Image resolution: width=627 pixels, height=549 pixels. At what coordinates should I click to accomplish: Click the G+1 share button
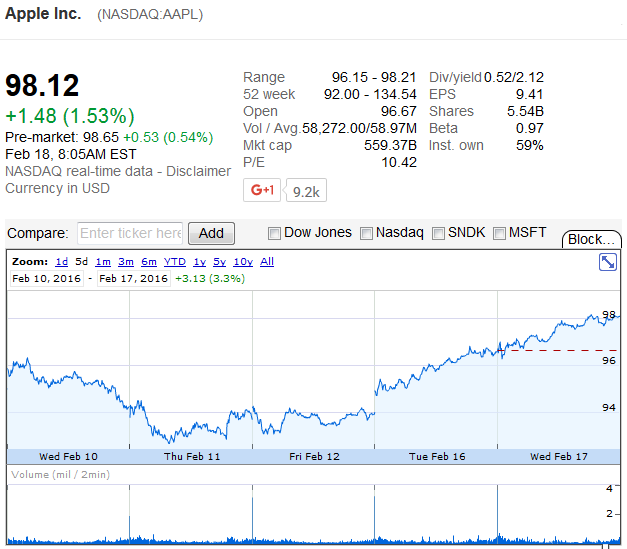point(262,190)
